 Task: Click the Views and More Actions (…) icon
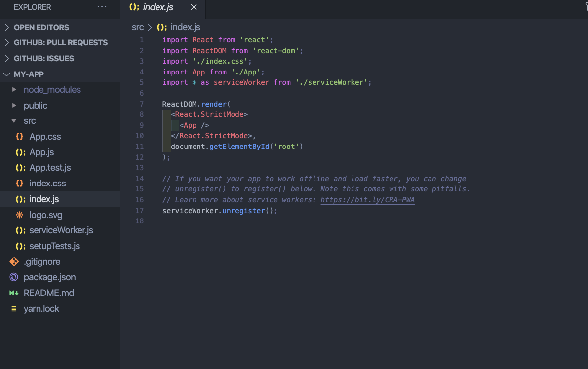pyautogui.click(x=102, y=7)
